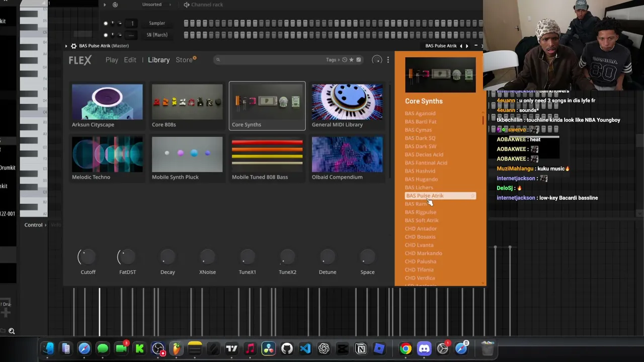
Task: Open Google Chrome from the Dock
Action: [406, 348]
